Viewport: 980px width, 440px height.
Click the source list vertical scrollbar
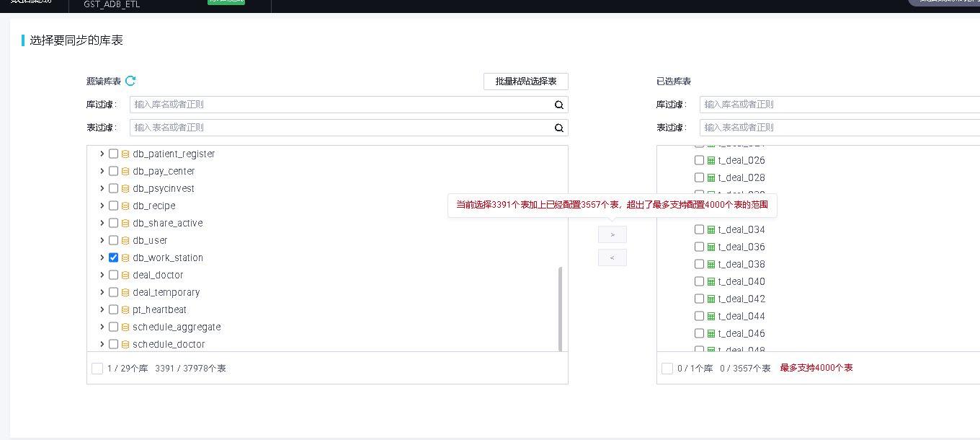pyautogui.click(x=561, y=309)
